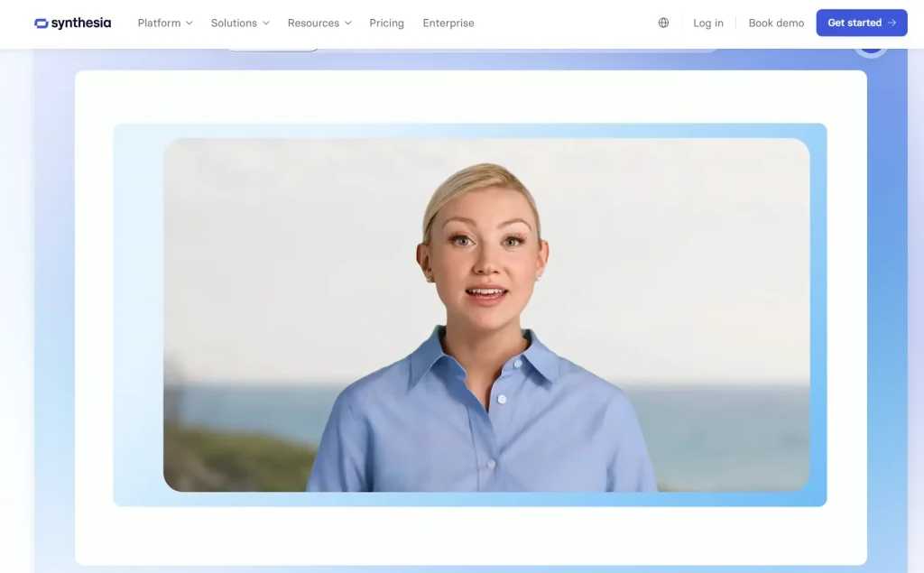Open the Resources navigation menu

(x=313, y=23)
